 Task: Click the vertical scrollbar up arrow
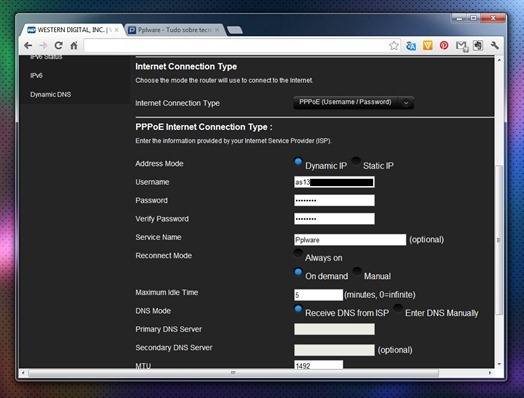pos(499,60)
